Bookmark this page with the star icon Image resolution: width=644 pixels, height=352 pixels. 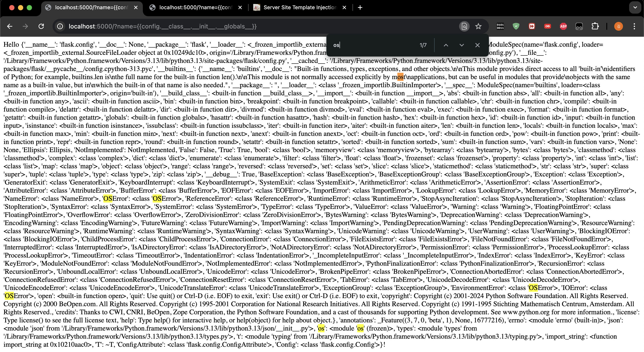(478, 26)
